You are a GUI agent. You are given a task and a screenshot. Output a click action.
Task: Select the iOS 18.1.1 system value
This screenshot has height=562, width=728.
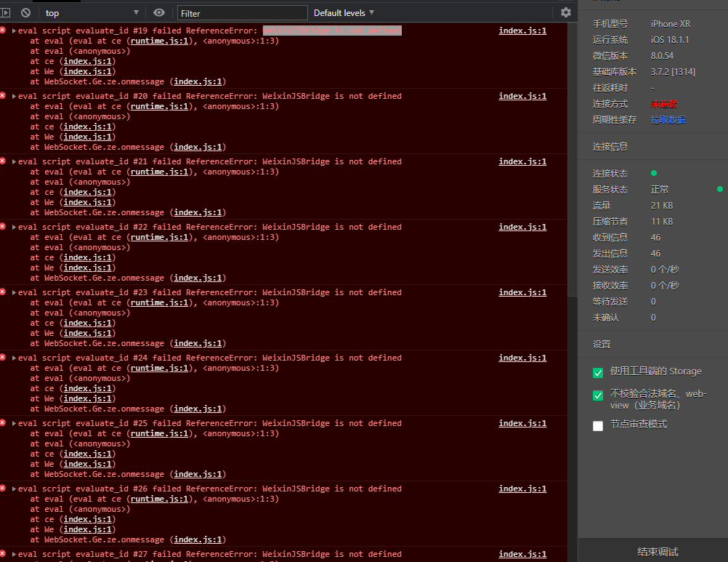coord(669,40)
